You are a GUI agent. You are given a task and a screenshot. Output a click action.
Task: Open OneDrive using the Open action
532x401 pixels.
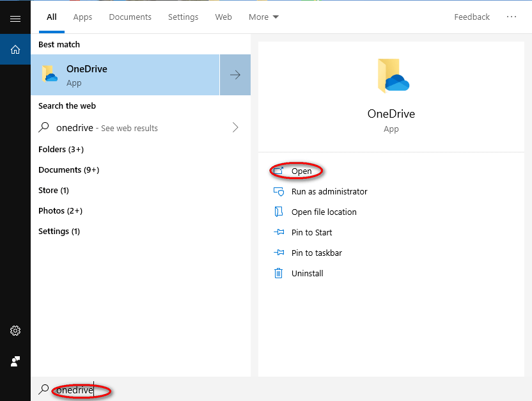tap(301, 171)
